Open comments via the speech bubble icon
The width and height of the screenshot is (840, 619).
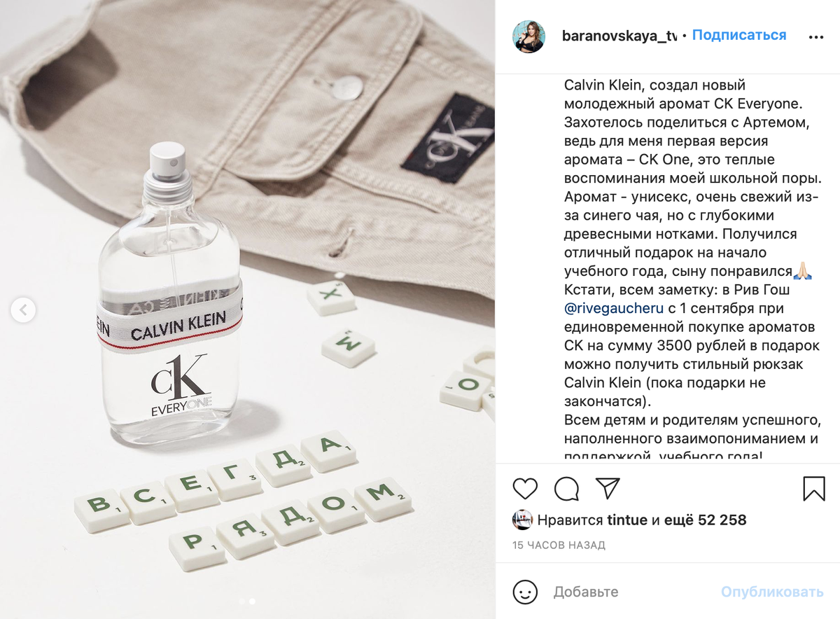[566, 488]
